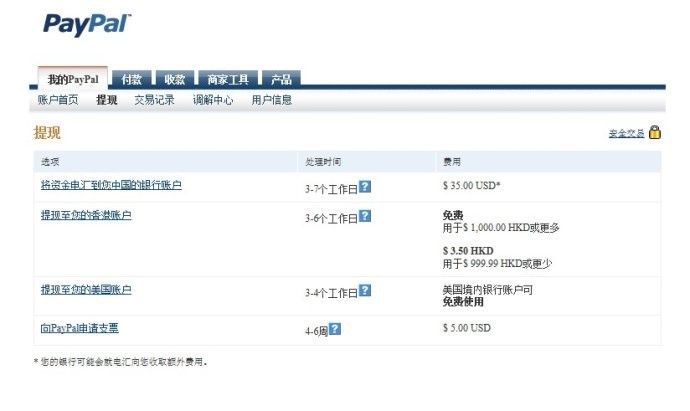
Task: Click 提现至您的美国账户 link
Action: 86,290
